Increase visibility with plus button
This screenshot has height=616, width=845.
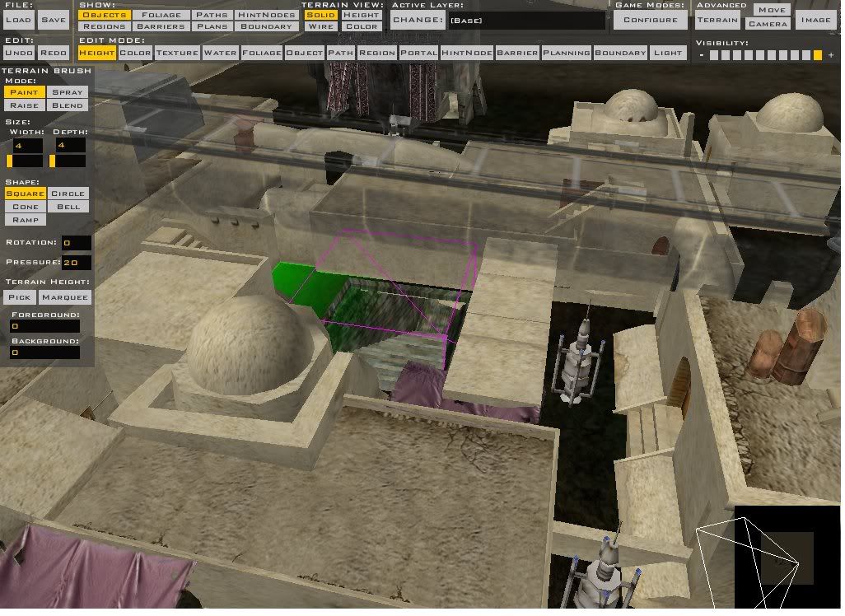pos(830,55)
